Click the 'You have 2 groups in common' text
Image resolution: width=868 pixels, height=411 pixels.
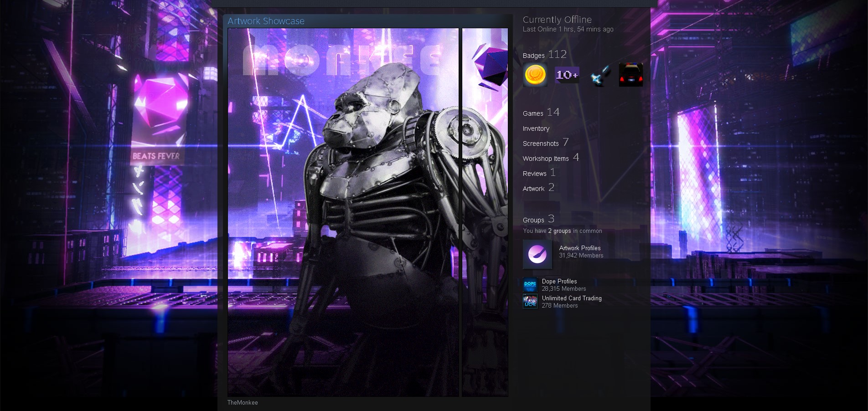pyautogui.click(x=563, y=231)
